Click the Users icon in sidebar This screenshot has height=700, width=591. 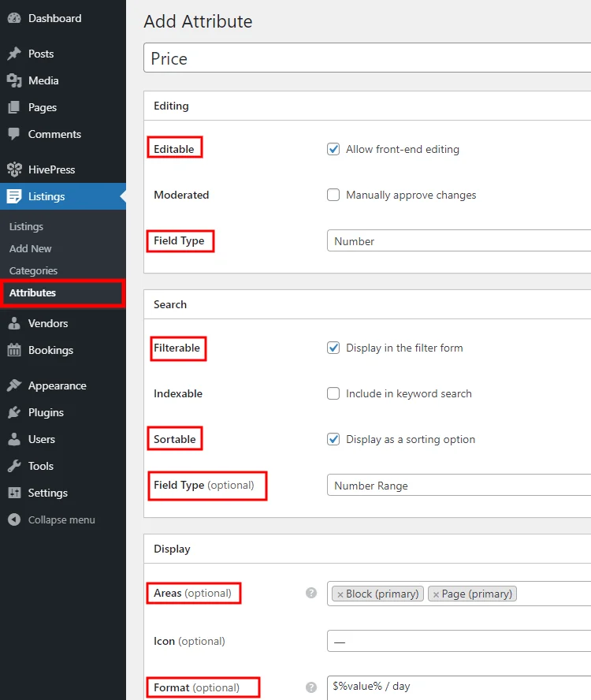(x=14, y=439)
